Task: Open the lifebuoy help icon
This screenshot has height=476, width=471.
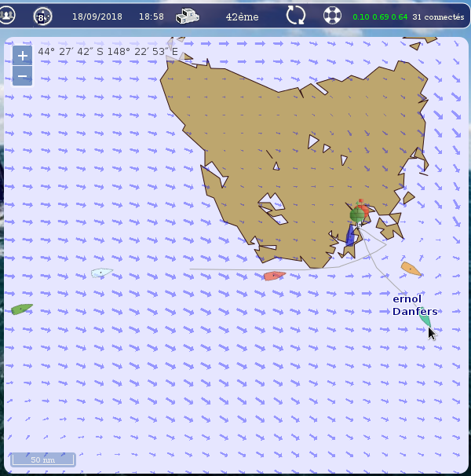Action: coord(333,16)
